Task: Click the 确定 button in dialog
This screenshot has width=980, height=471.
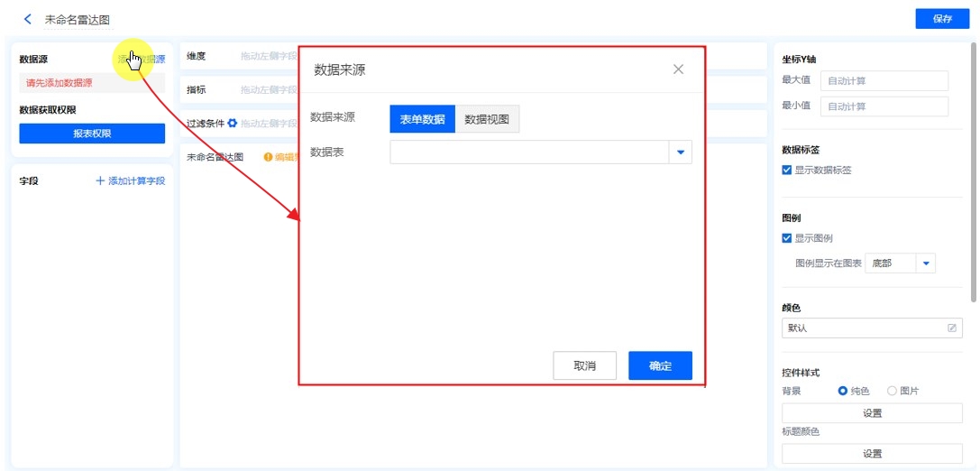Action: (660, 365)
